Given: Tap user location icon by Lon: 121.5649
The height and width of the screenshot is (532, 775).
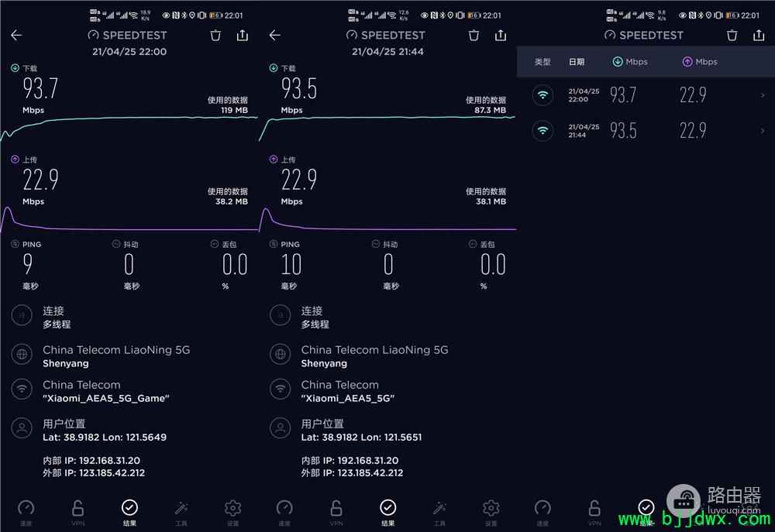Looking at the screenshot, I should pos(22,428).
